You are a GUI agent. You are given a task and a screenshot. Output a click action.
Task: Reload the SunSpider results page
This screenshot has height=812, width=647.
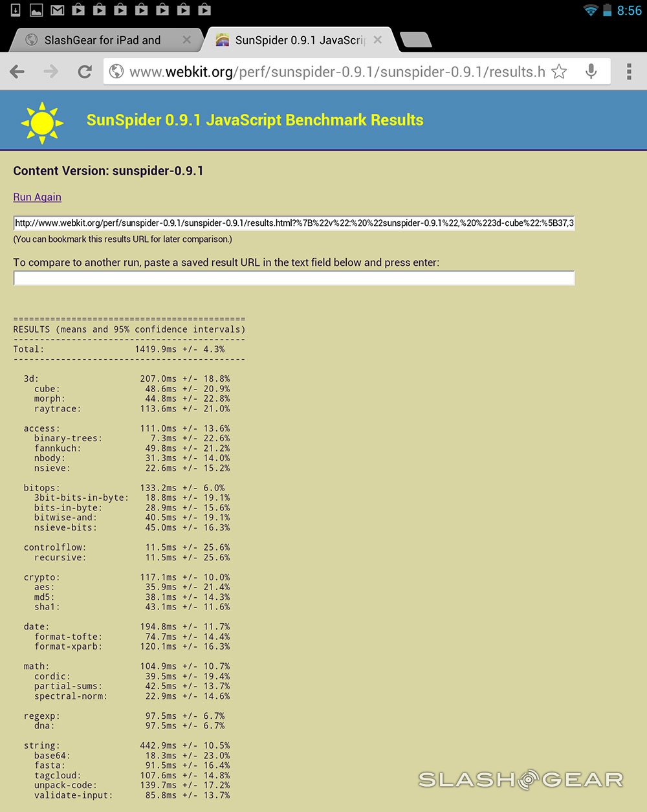(x=85, y=72)
